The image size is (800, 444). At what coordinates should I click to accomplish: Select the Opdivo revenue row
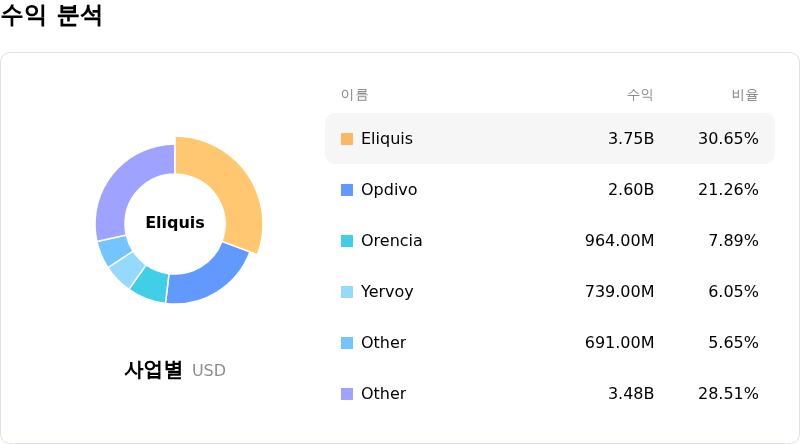(x=549, y=190)
